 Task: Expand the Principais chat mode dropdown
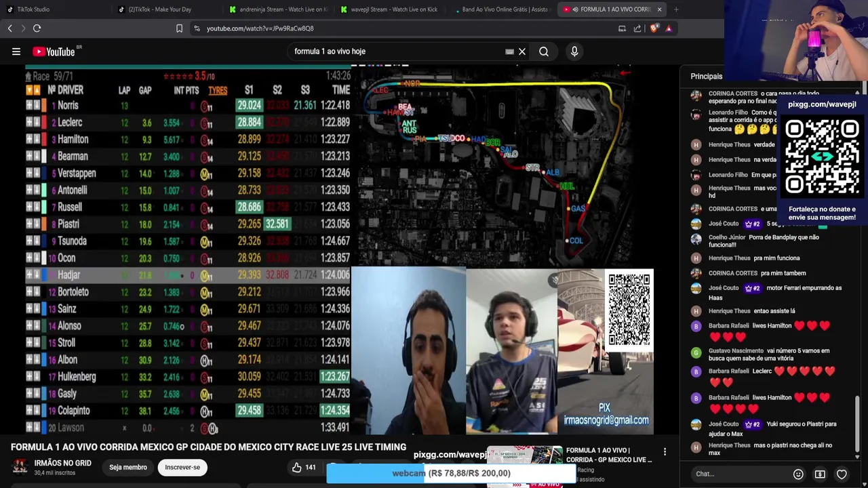point(707,77)
